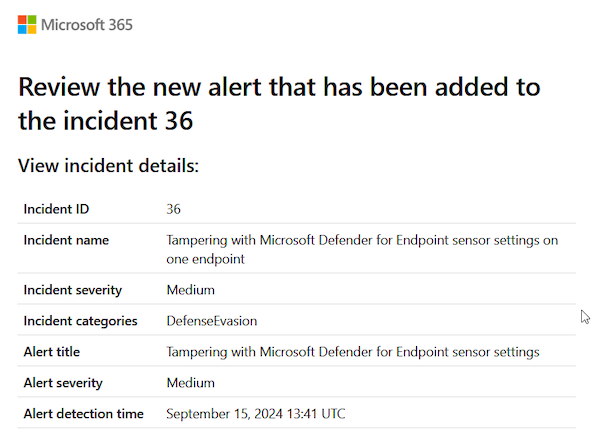Select the 'Alert title' label
This screenshot has height=432, width=600.
click(52, 352)
